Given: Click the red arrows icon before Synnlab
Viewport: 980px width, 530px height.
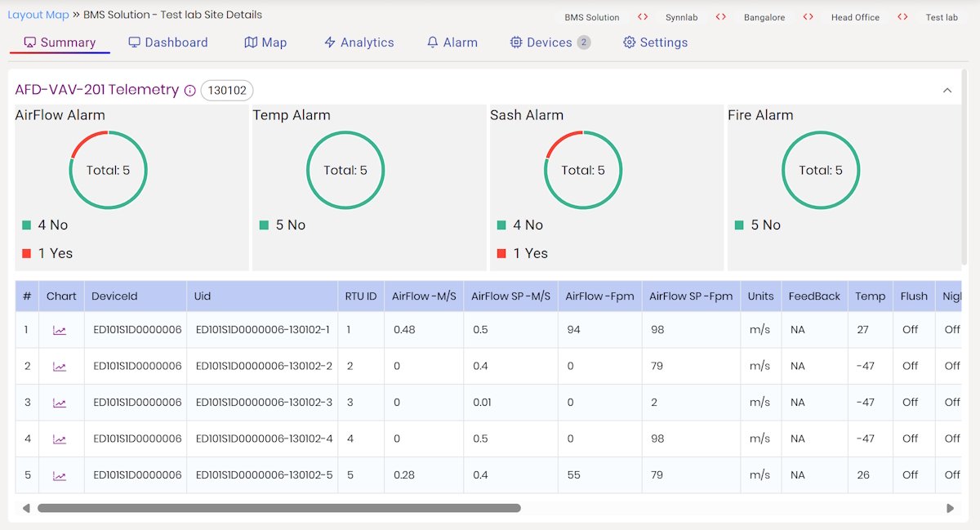Looking at the screenshot, I should (644, 17).
